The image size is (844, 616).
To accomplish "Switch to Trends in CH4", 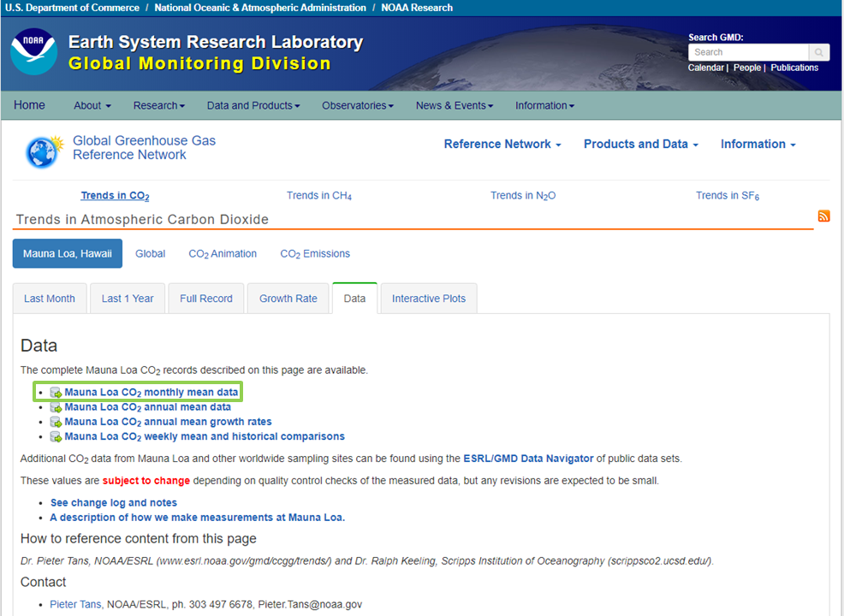I will (319, 196).
